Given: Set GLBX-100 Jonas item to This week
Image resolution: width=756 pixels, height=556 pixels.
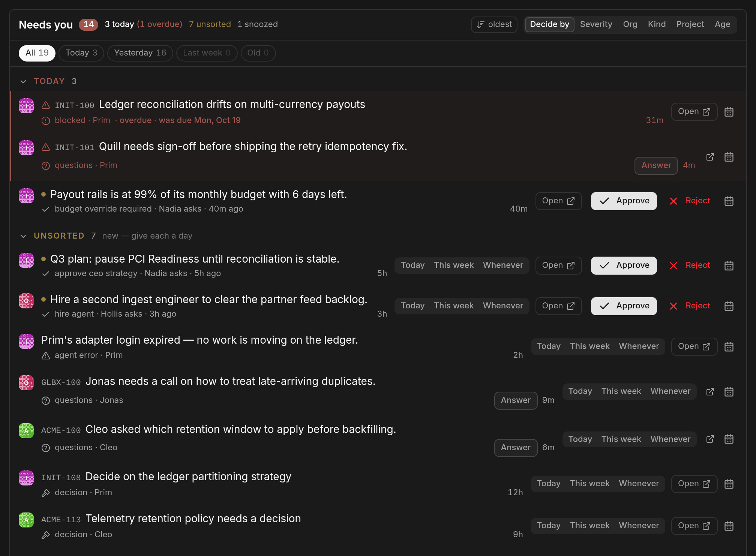Looking at the screenshot, I should pos(621,391).
